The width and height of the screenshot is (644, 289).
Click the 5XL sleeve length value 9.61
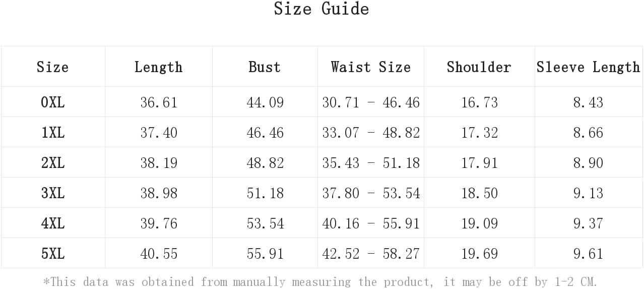588,254
